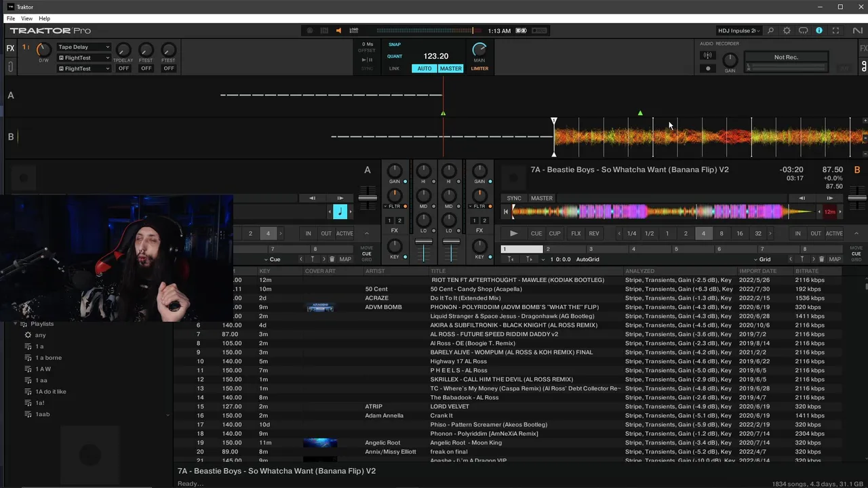Adjust the FX D/W dry-wet knob
Image resolution: width=868 pixels, height=488 pixels.
point(43,49)
